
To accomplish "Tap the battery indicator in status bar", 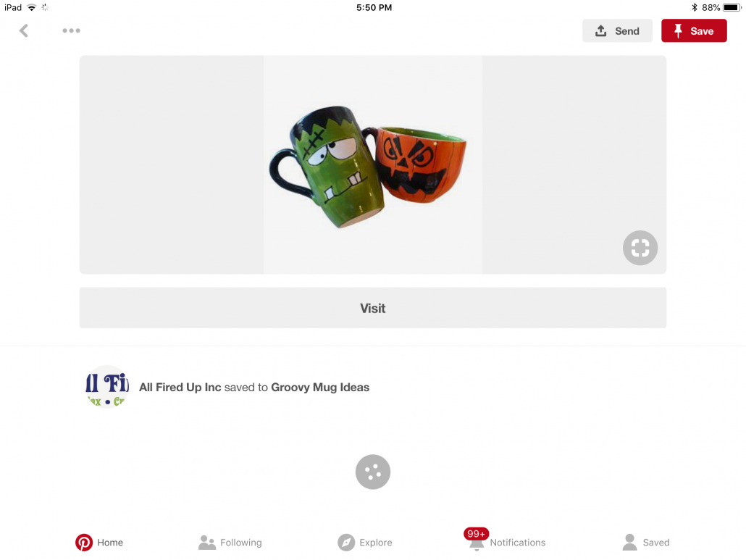I will pos(732,8).
